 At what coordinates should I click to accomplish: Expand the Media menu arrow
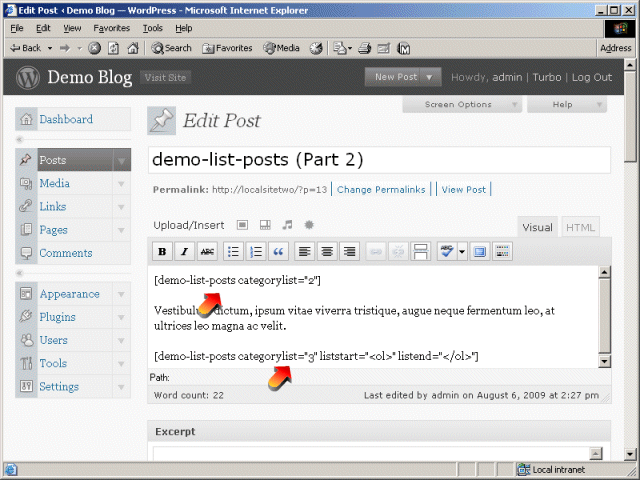tap(121, 184)
